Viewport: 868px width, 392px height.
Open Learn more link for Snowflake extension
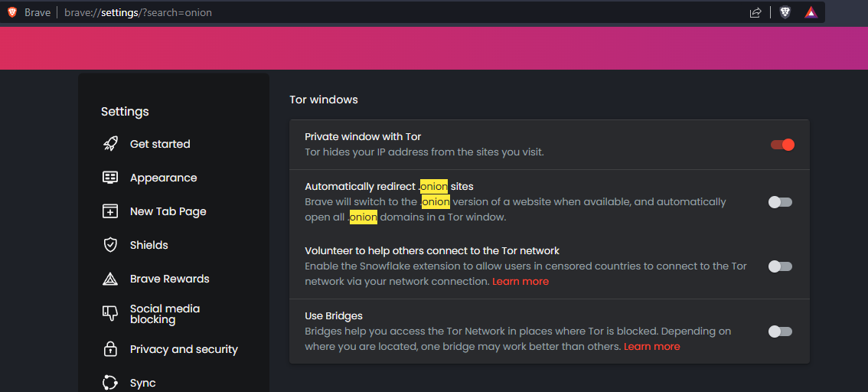coord(520,281)
